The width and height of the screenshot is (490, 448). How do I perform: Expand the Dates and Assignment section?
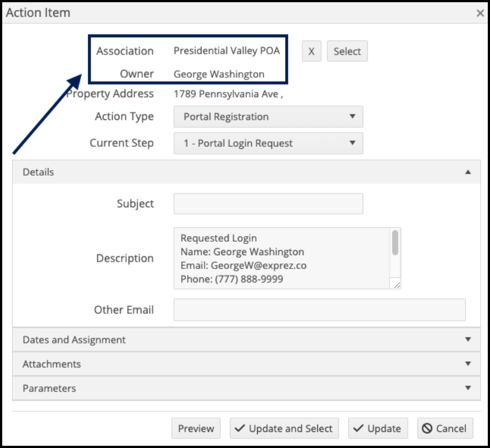247,340
